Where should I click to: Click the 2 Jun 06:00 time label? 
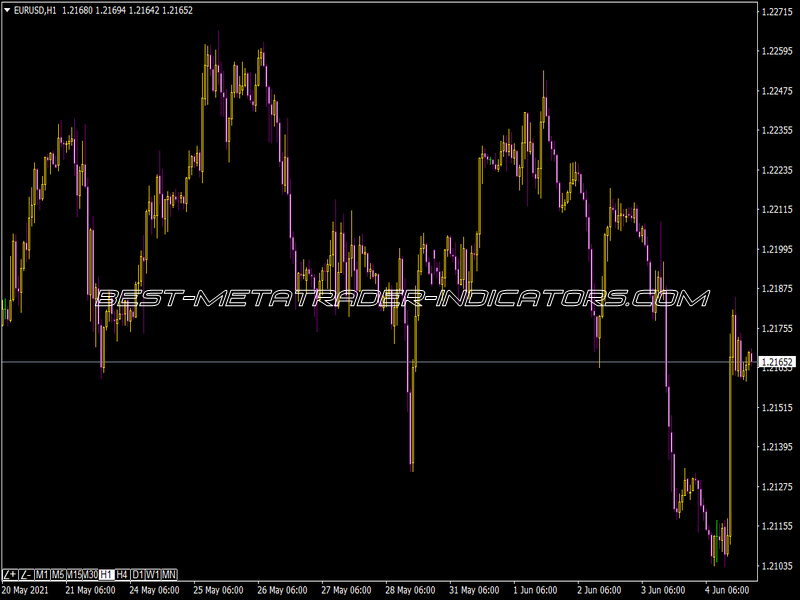click(599, 590)
